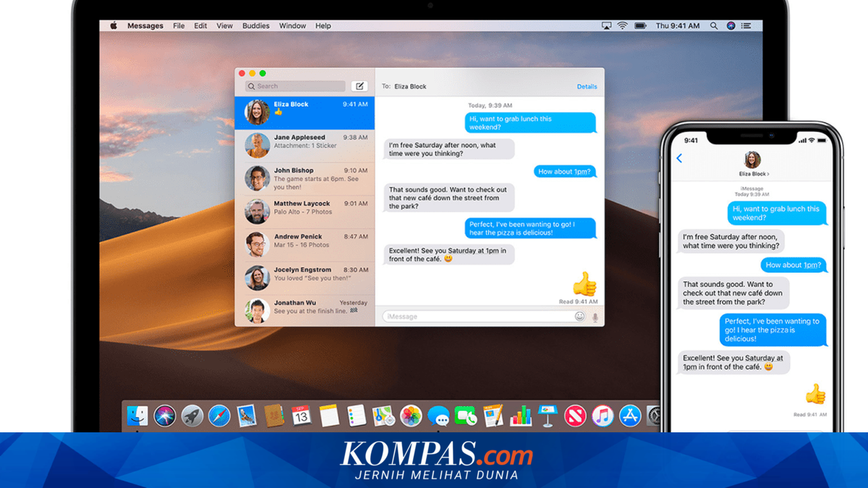Open Notification Center list icon

tap(747, 26)
